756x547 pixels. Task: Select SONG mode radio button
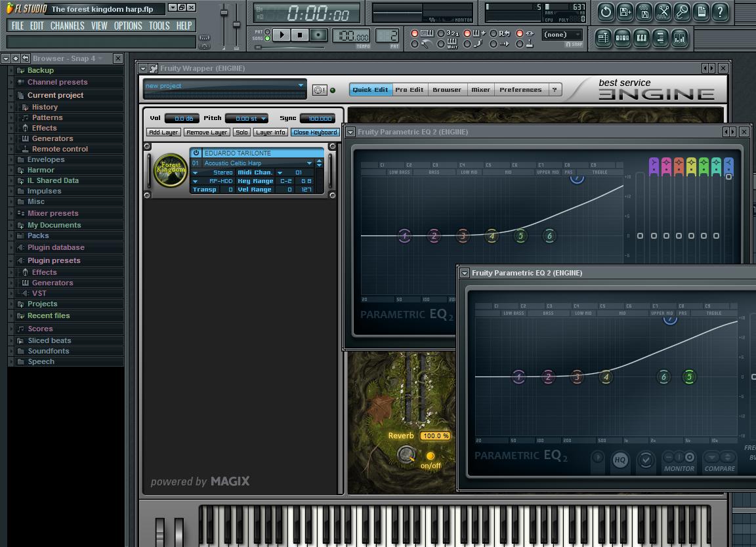pyautogui.click(x=268, y=39)
